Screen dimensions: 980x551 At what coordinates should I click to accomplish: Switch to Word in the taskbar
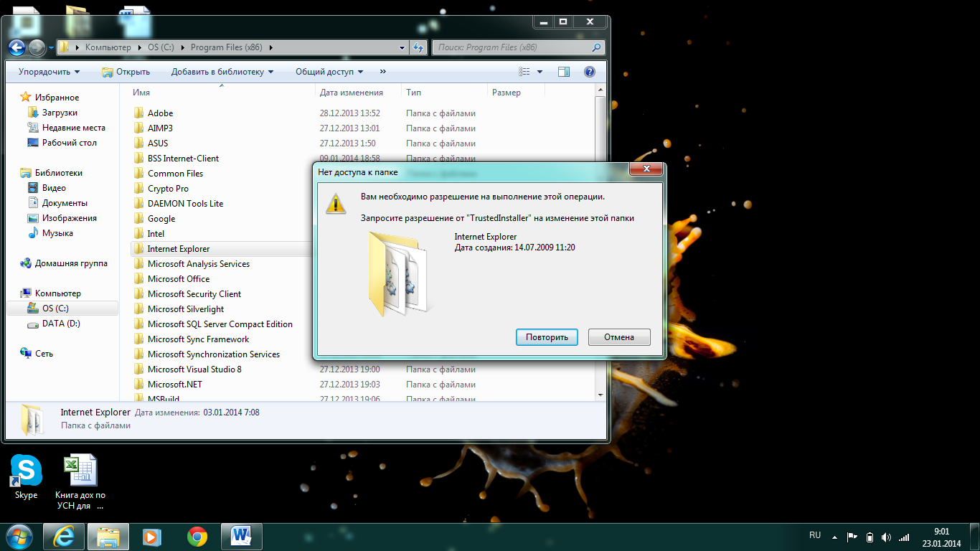(242, 536)
